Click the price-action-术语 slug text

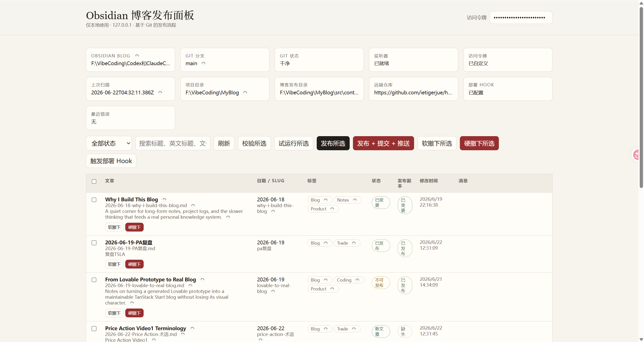coord(275,334)
